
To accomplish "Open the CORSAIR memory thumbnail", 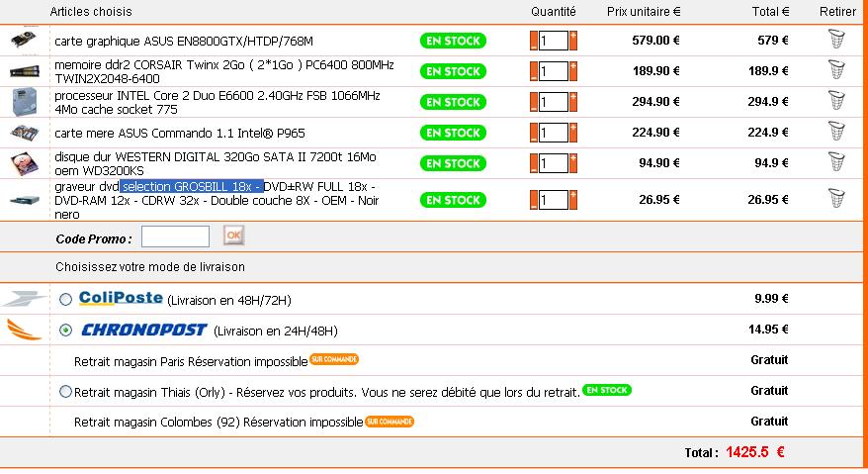I will pos(25,71).
